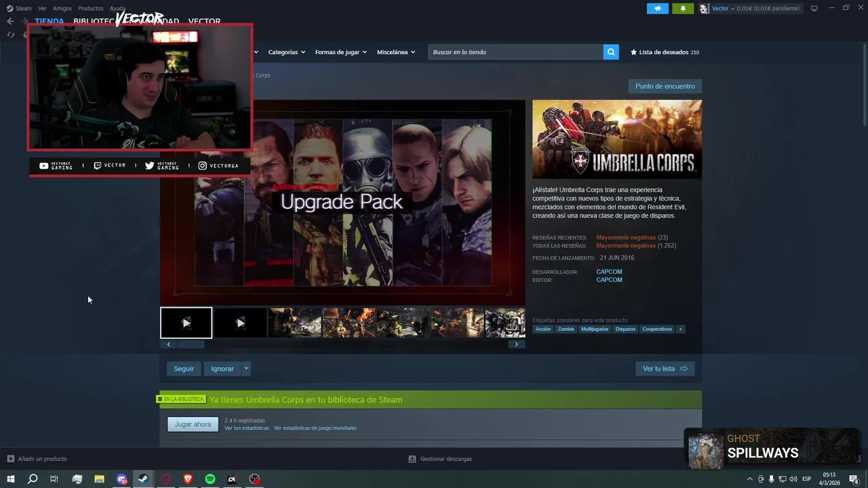Open the volume tray icon
This screenshot has width=868, height=488.
pos(793,479)
